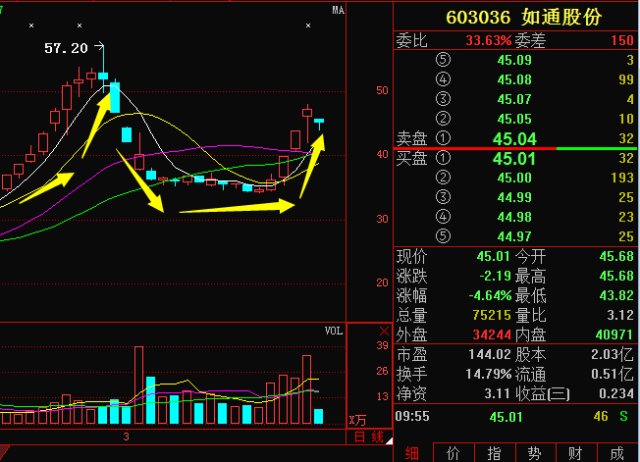
Task: Select the buy level ① price 45.01
Action: click(513, 158)
